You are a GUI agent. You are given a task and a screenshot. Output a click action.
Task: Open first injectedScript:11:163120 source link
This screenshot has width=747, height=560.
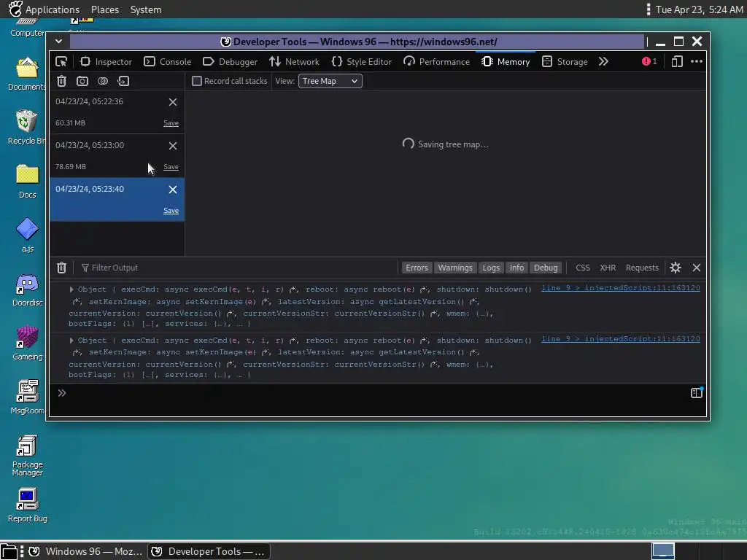[621, 287]
